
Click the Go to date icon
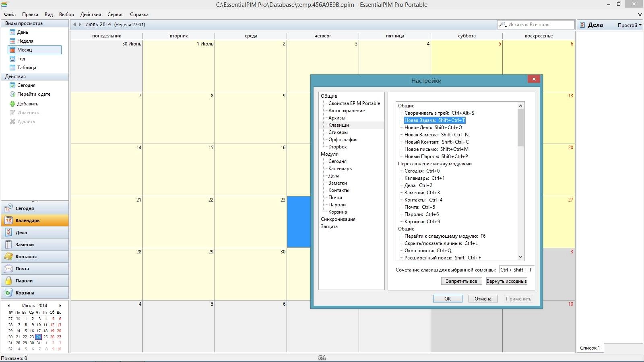12,94
